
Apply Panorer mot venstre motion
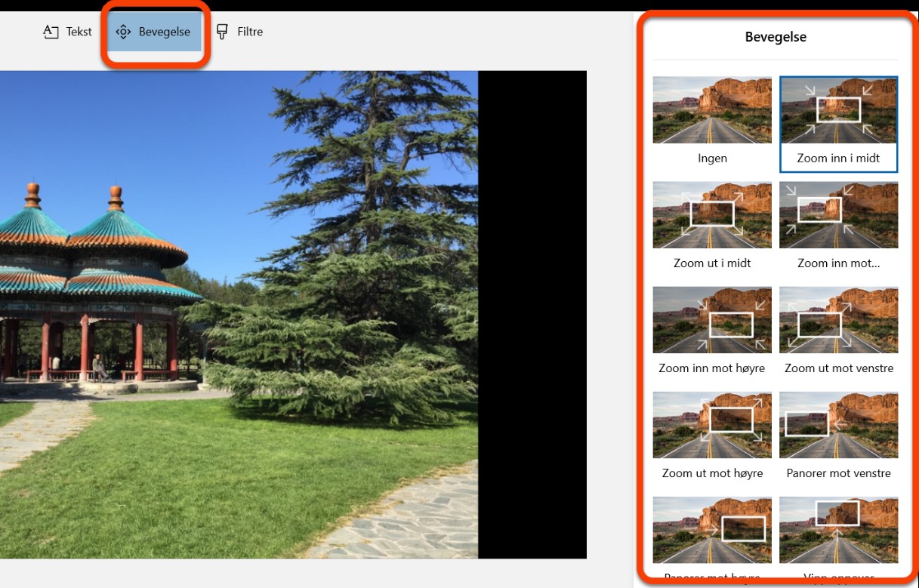click(839, 425)
